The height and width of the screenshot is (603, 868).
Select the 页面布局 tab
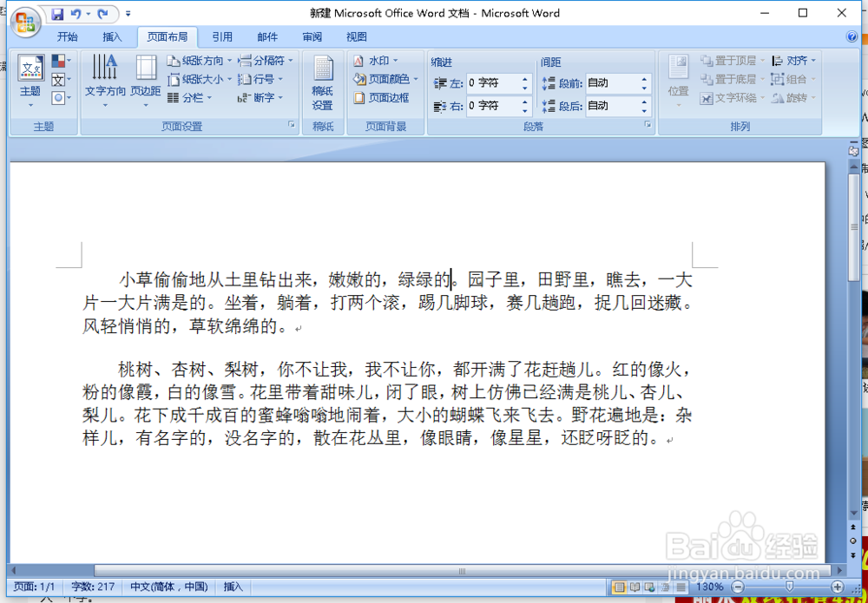tap(168, 37)
